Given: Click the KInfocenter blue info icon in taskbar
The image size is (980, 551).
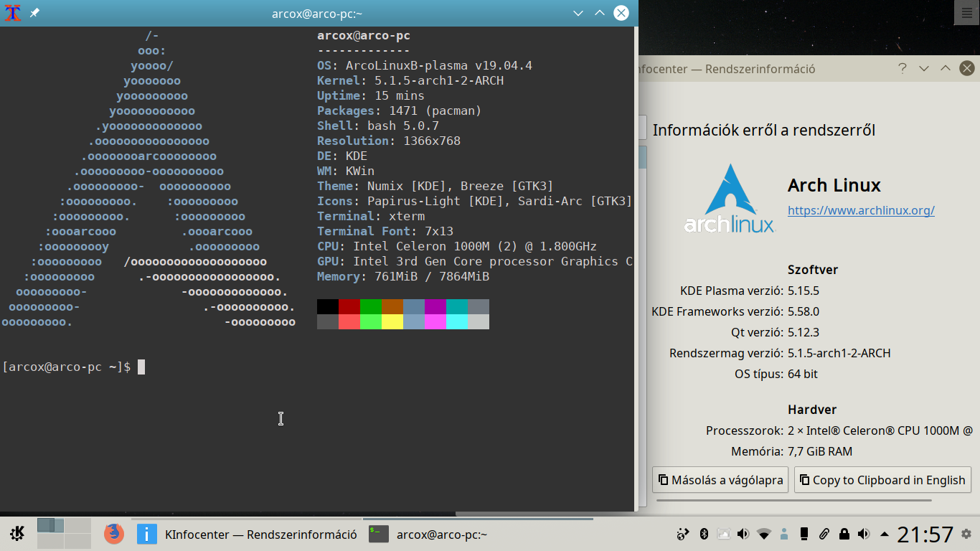Looking at the screenshot, I should (x=147, y=534).
